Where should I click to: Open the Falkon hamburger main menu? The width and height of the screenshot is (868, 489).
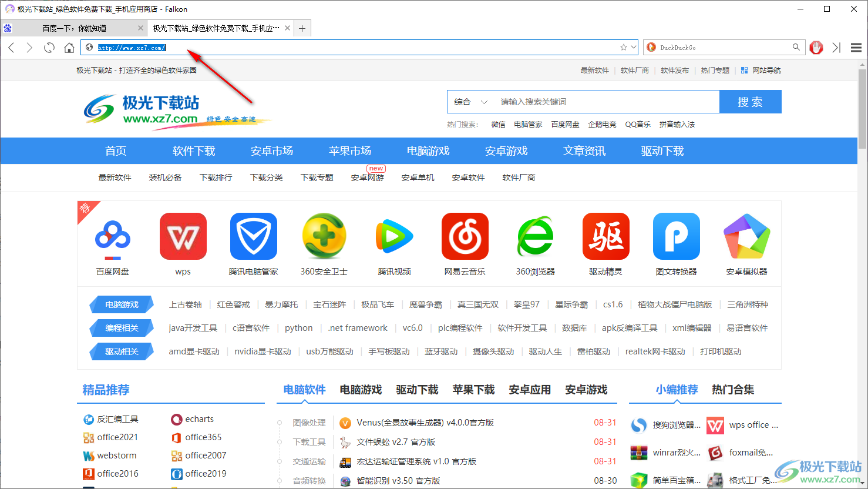tap(856, 48)
